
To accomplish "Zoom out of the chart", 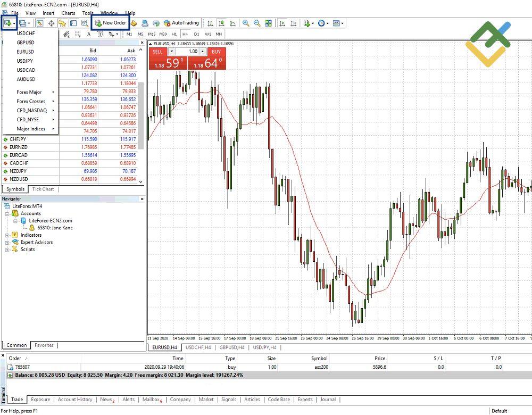I will click(256, 23).
